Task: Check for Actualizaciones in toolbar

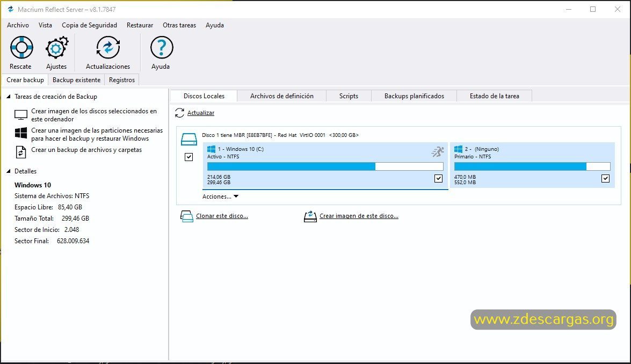Action: (108, 47)
